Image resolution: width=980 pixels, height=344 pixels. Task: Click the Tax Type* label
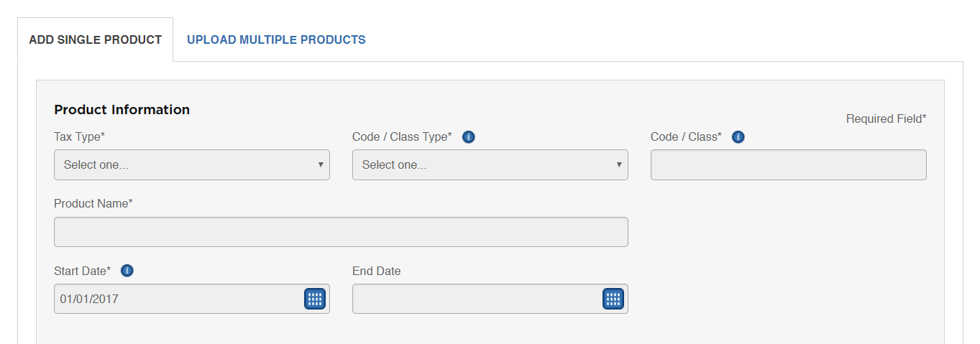(x=80, y=136)
